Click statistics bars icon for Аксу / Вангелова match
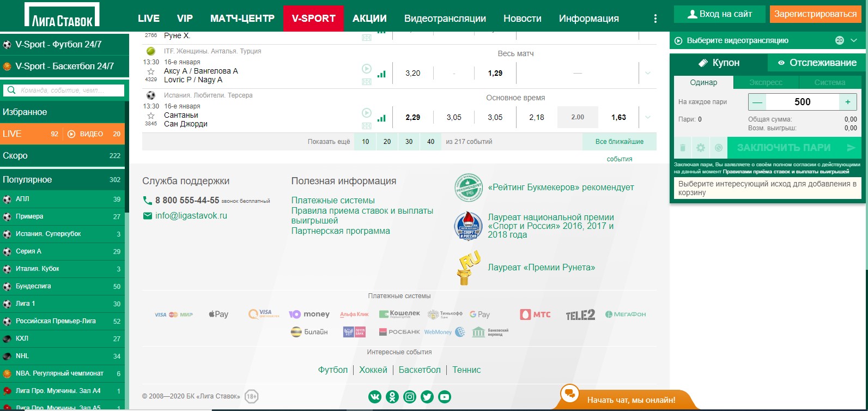 (381, 74)
